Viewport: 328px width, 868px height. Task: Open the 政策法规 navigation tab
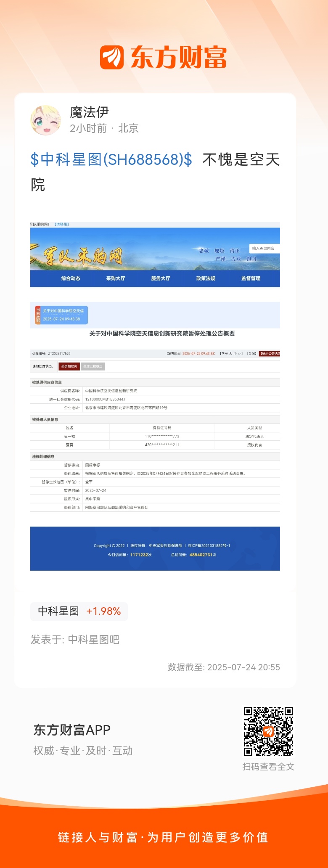[206, 278]
